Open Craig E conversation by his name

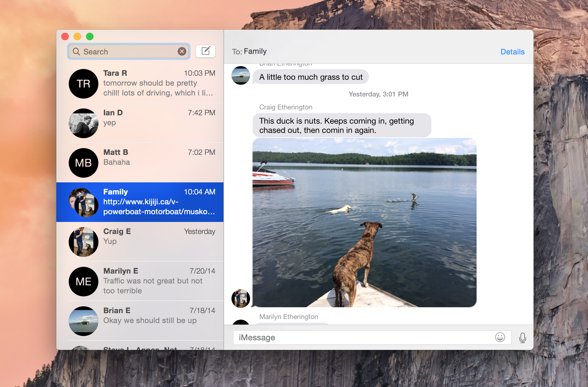[117, 231]
